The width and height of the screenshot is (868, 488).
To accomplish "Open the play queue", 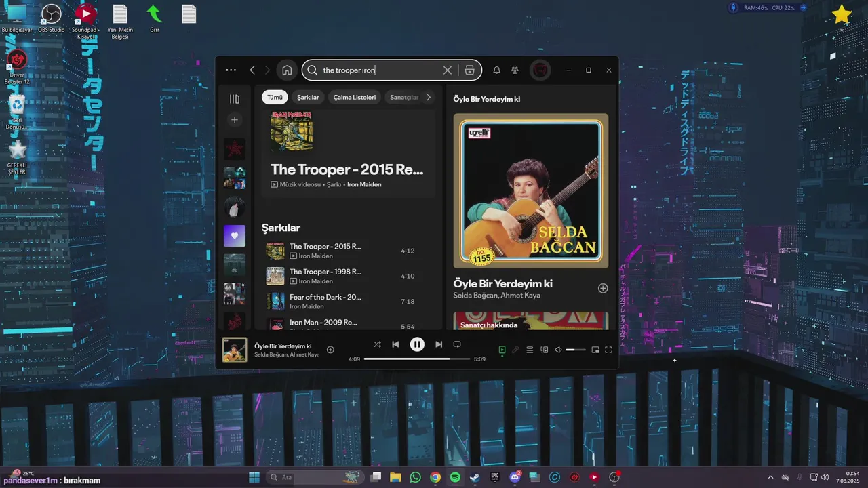I will [530, 350].
